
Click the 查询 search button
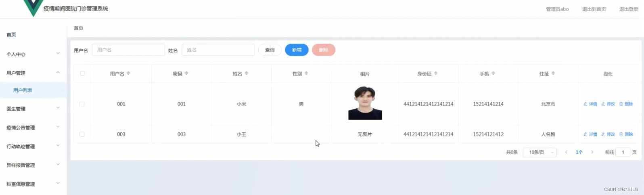click(x=270, y=50)
